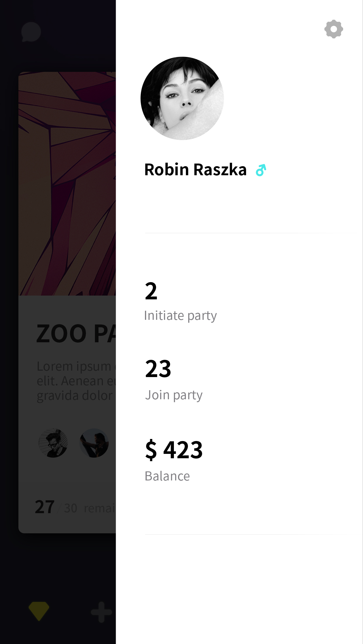Viewport: 363px width, 644px height.
Task: Select the second attendee avatar
Action: pos(94,443)
